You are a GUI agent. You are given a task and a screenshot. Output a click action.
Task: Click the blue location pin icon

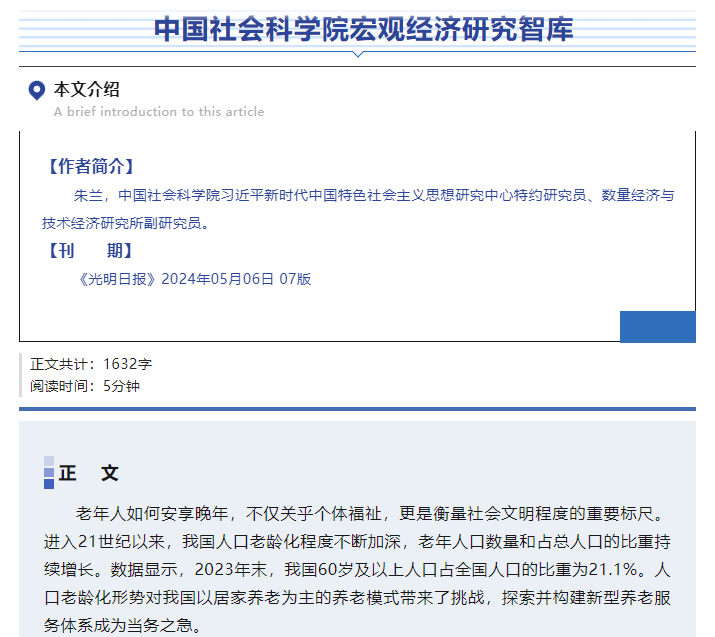[36, 90]
